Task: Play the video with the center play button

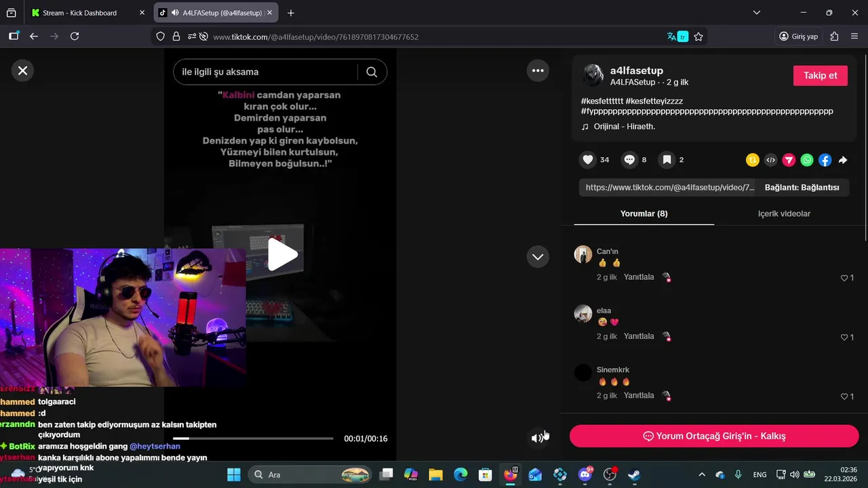Action: (x=282, y=254)
